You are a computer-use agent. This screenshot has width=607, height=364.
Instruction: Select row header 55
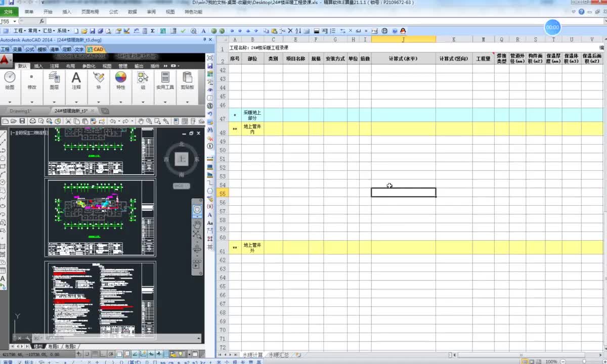pyautogui.click(x=222, y=193)
